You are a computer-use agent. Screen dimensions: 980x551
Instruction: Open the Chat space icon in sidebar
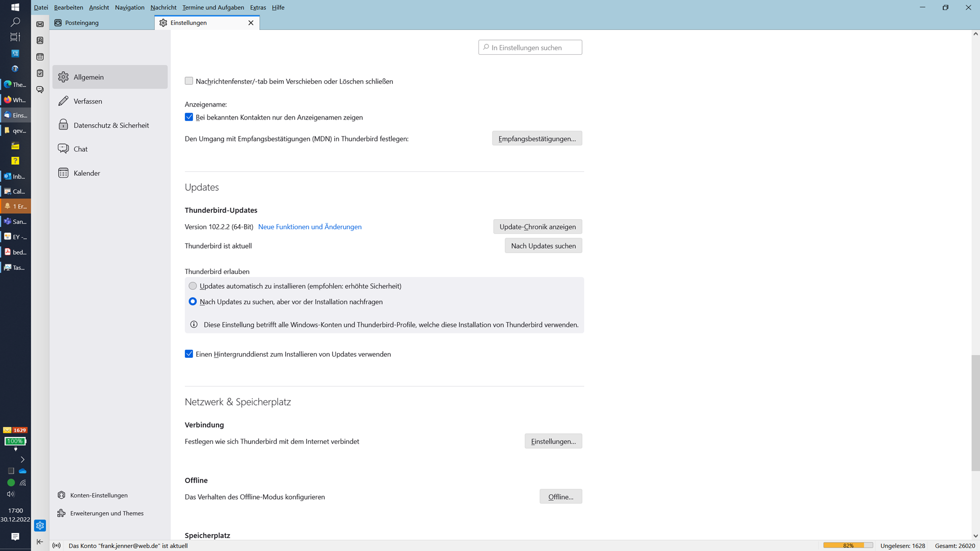click(x=40, y=90)
